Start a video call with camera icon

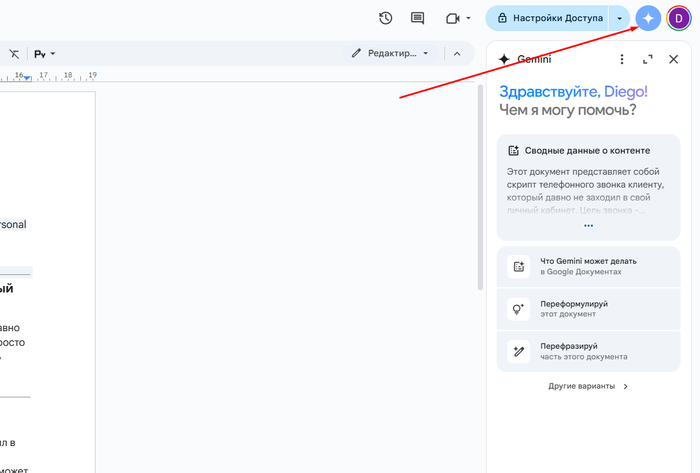coord(453,18)
